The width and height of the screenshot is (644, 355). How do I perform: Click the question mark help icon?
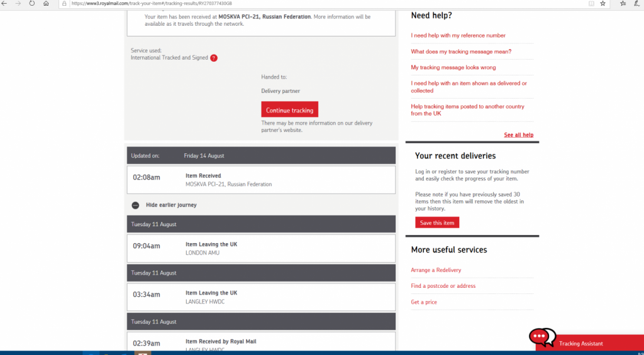pos(214,58)
